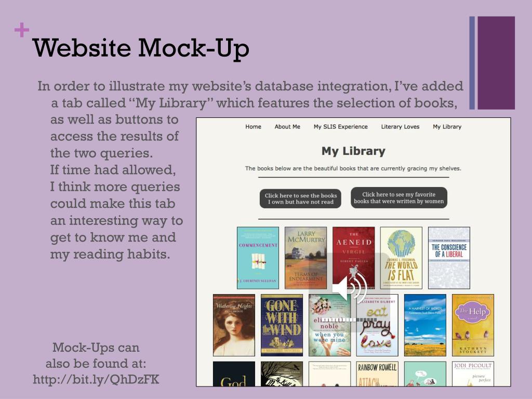Open The Conscience of a Liberal cover

coord(449,258)
